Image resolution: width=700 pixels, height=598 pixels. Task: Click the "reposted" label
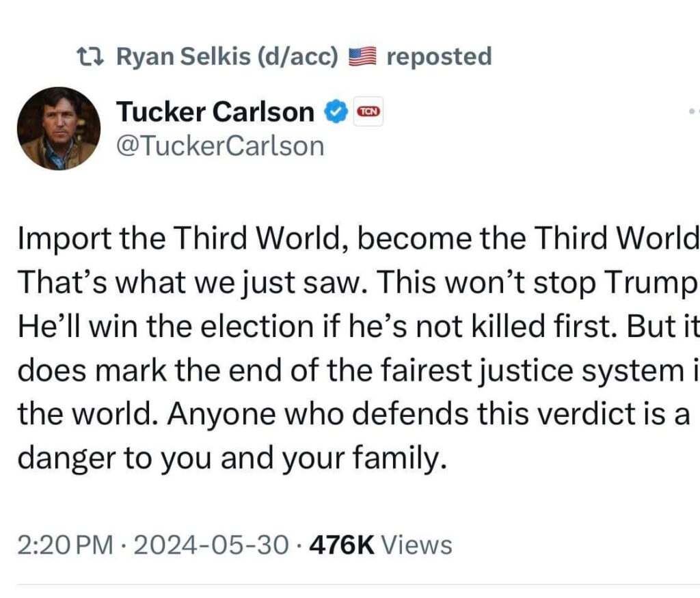439,57
